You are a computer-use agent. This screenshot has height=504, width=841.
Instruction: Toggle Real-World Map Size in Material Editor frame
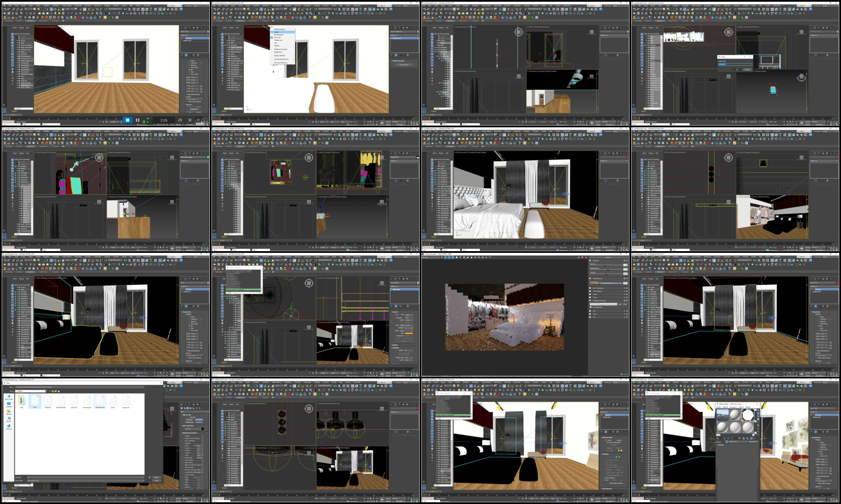pyautogui.click(x=817, y=477)
